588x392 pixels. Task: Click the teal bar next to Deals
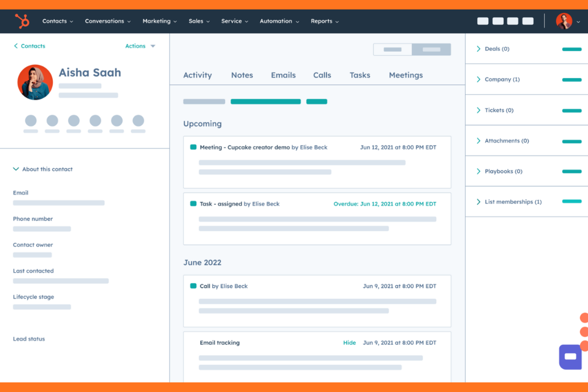(571, 49)
